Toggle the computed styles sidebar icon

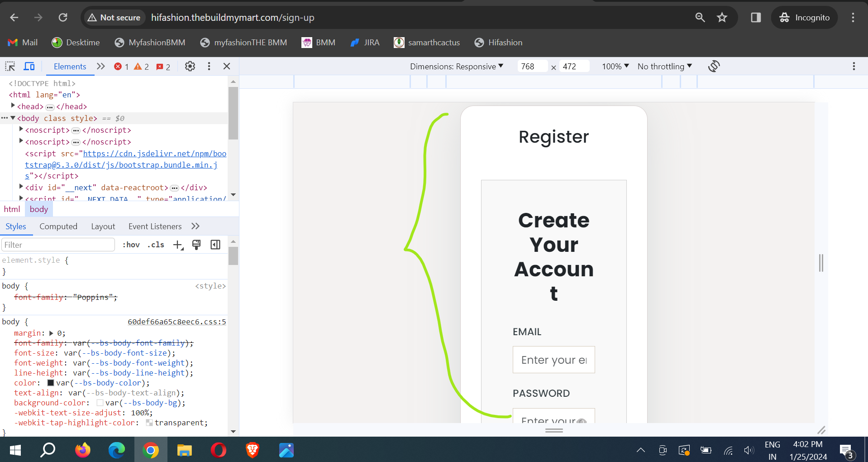pyautogui.click(x=215, y=245)
